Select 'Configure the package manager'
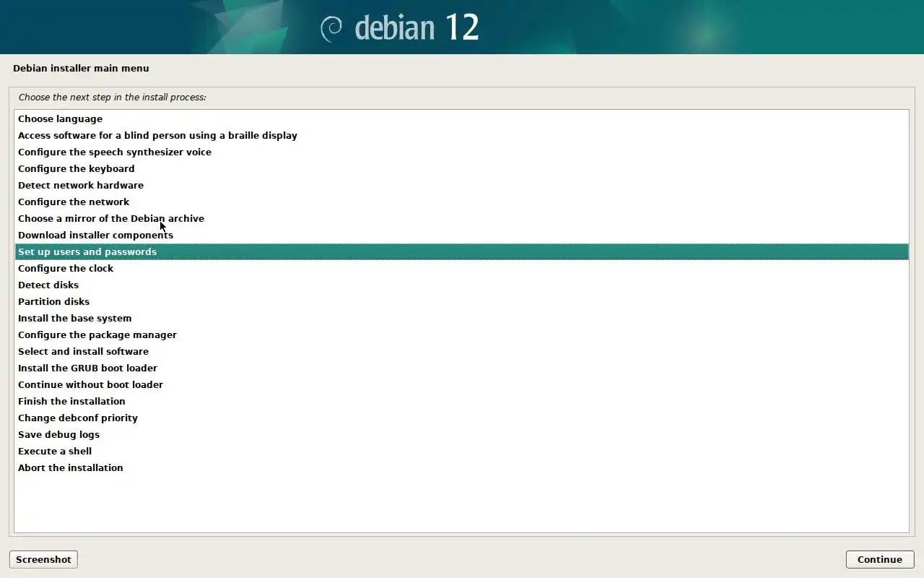 coord(462,335)
